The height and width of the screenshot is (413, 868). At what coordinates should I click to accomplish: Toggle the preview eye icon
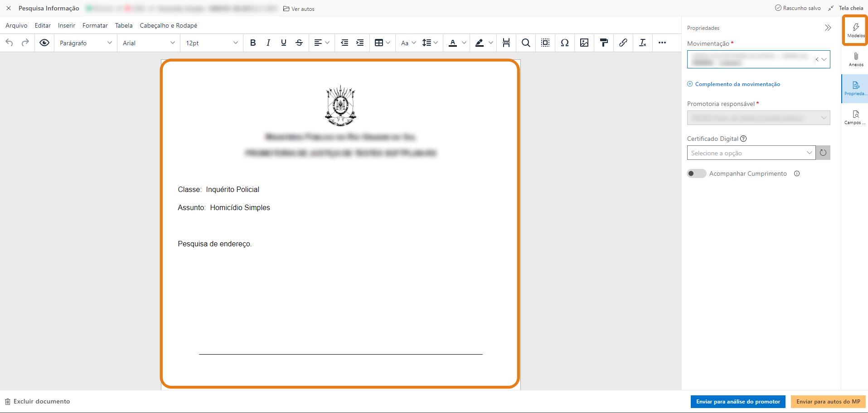coord(44,43)
